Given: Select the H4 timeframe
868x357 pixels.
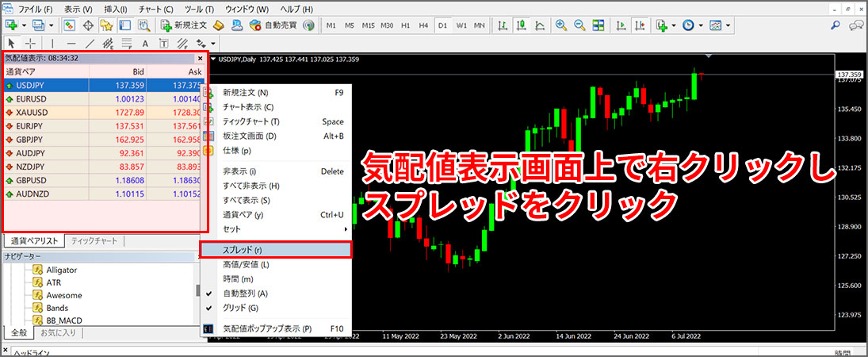Looking at the screenshot, I should tap(423, 25).
